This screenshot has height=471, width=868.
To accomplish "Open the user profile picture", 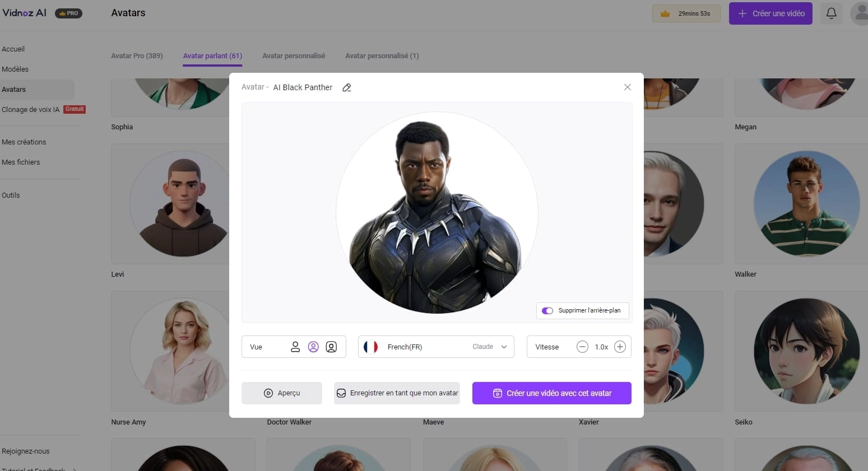I will pyautogui.click(x=860, y=13).
